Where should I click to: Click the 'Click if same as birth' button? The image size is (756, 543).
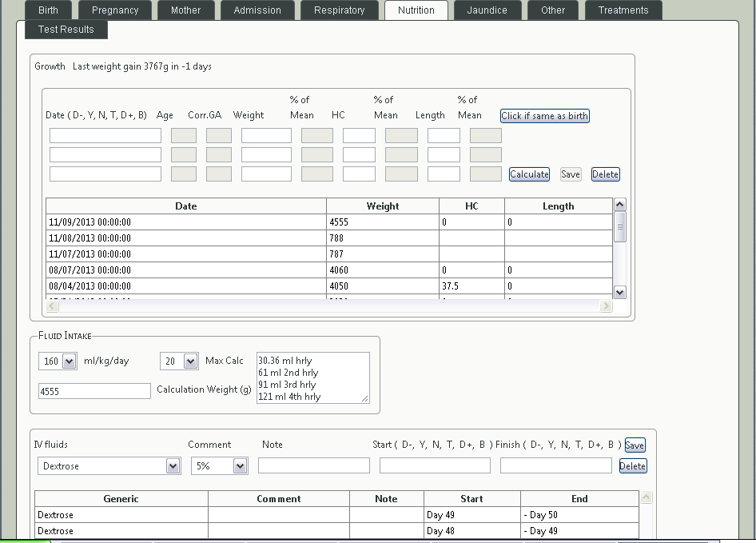(544, 116)
